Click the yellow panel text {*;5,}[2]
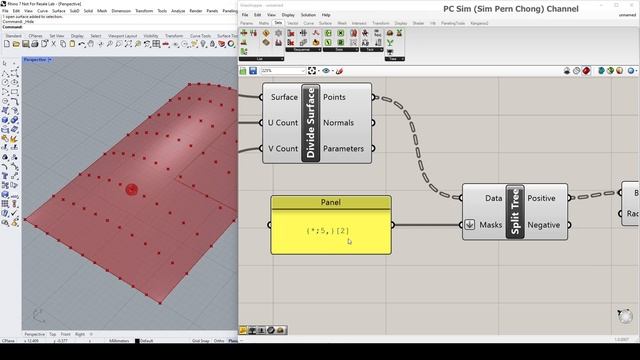This screenshot has width=640, height=360. (328, 231)
